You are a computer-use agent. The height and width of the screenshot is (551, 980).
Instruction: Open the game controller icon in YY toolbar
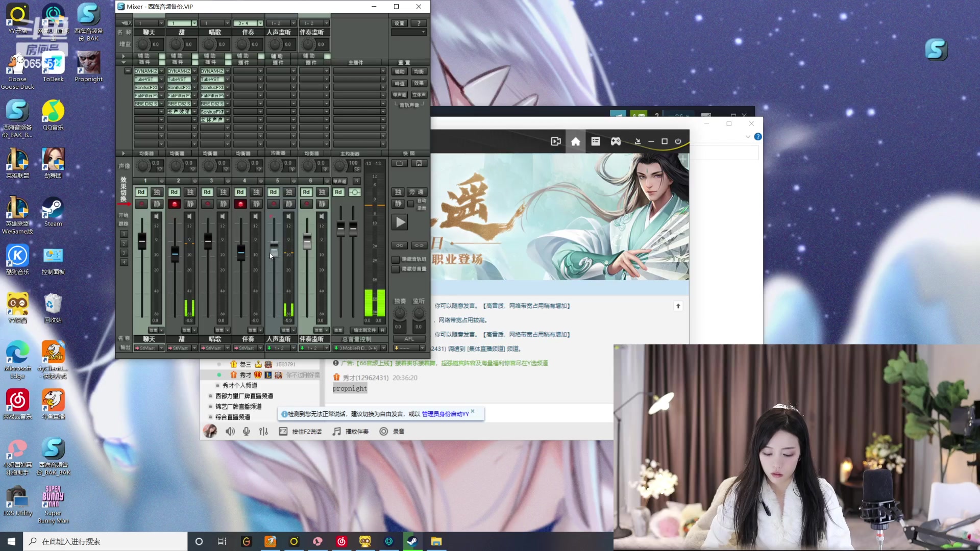tap(616, 141)
